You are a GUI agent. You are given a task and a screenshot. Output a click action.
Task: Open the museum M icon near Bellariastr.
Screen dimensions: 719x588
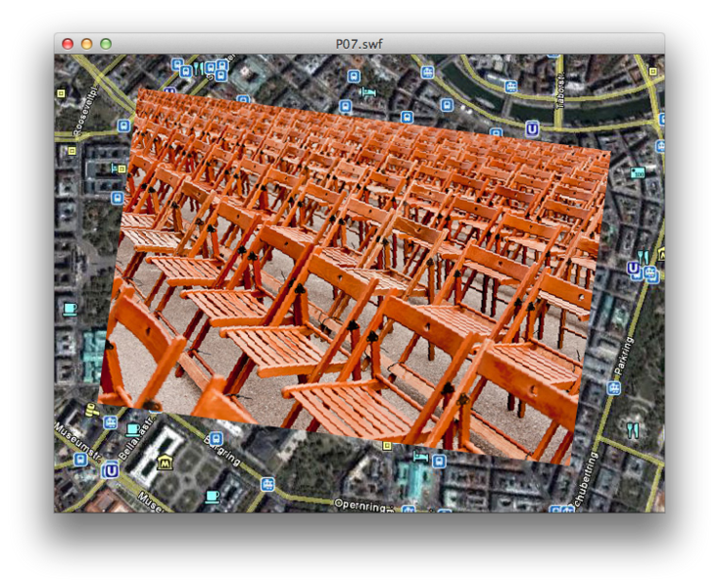coord(165,462)
